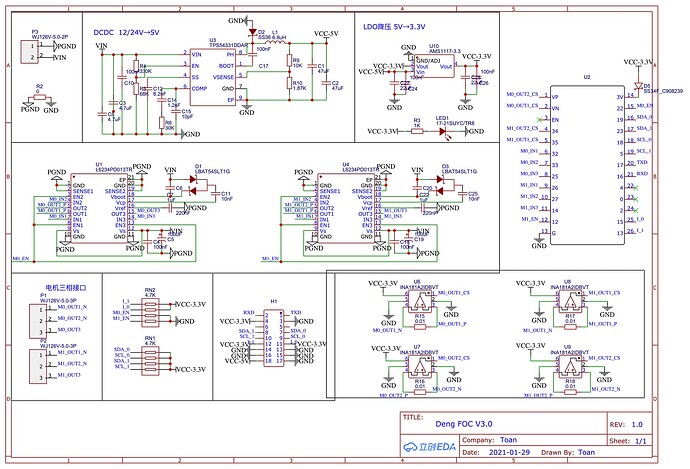Image resolution: width=690 pixels, height=469 pixels.
Task: Select the date '2021-01-29'
Action: pos(509,452)
